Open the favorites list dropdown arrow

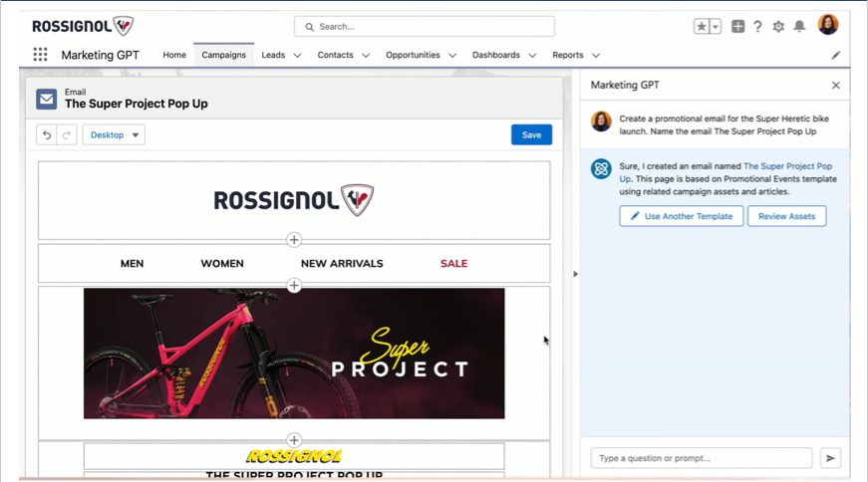716,26
